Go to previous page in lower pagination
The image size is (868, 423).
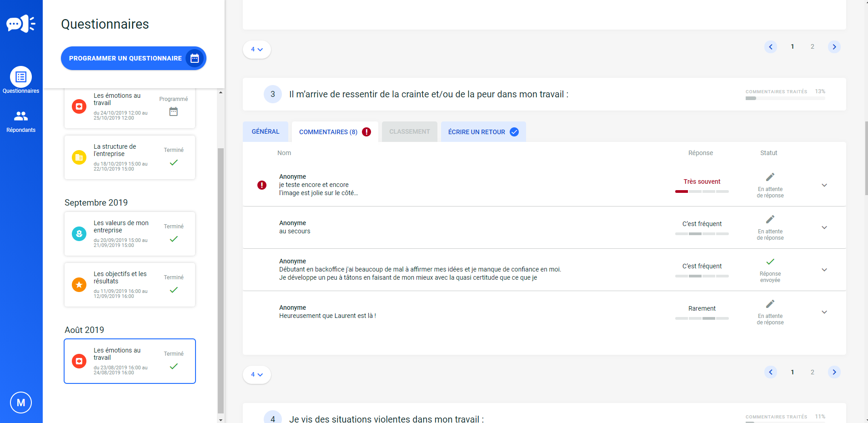tap(771, 372)
